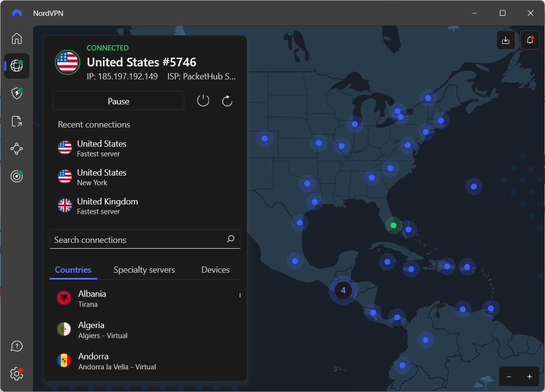Switch to the Specialty servers tab
The width and height of the screenshot is (545, 392).
click(x=144, y=270)
